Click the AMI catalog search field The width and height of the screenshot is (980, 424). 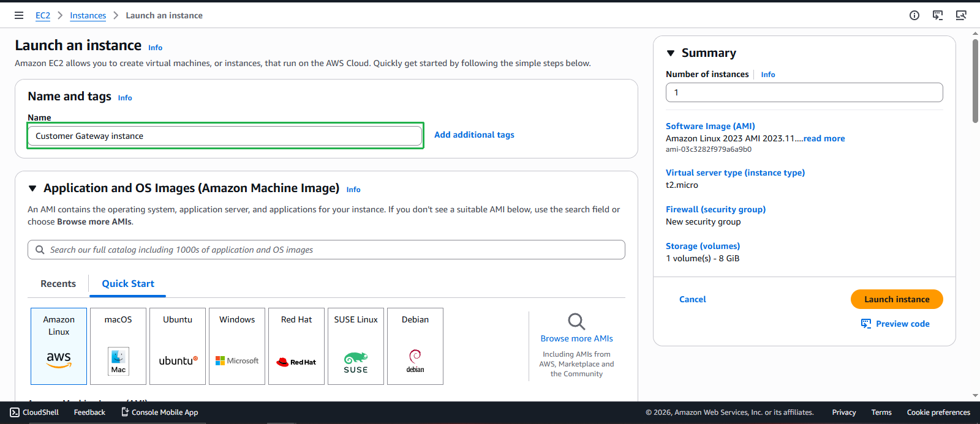(326, 250)
